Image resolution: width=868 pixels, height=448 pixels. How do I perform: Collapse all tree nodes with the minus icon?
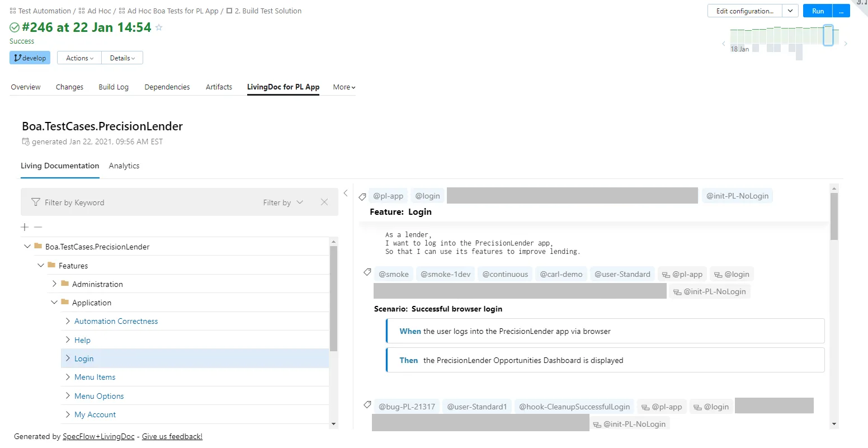coord(37,227)
